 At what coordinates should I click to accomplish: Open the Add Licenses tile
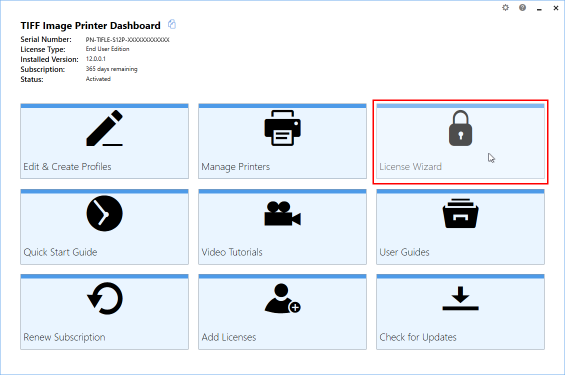282,312
